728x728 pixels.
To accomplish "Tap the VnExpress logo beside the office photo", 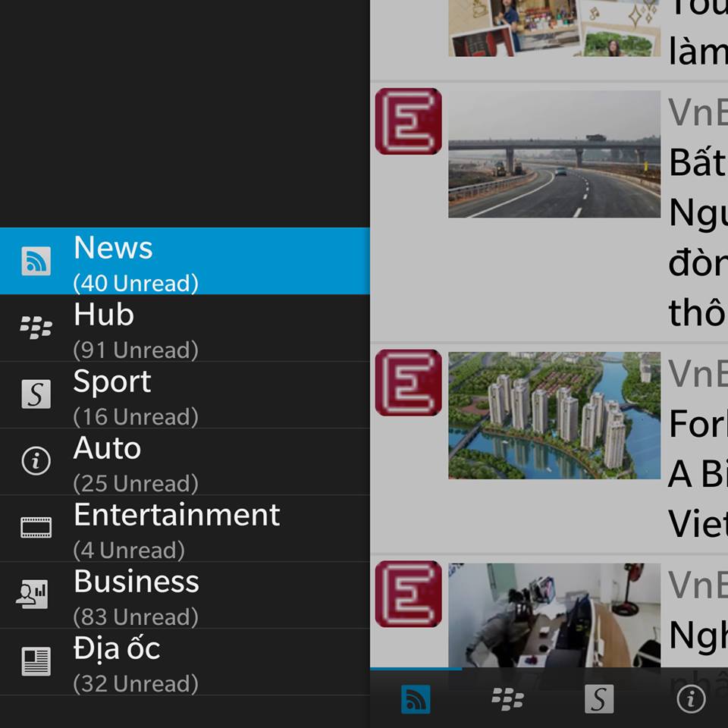I will (x=409, y=594).
